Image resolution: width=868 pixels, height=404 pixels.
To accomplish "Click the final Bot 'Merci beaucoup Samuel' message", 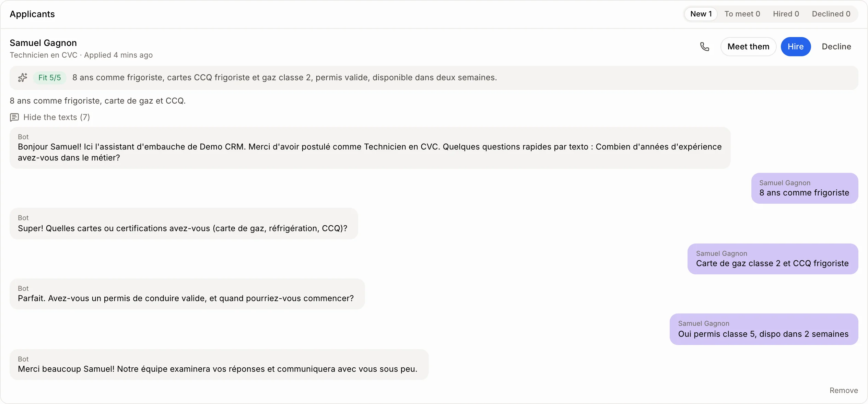I will [219, 365].
